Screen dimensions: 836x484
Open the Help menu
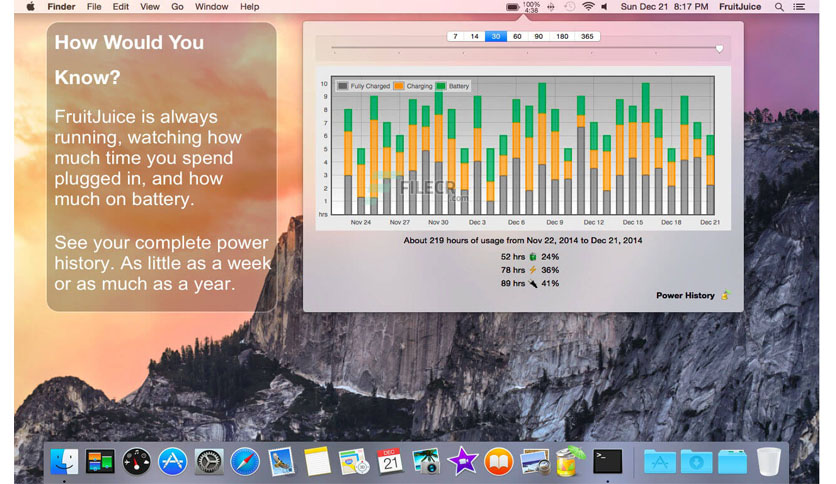(x=250, y=7)
